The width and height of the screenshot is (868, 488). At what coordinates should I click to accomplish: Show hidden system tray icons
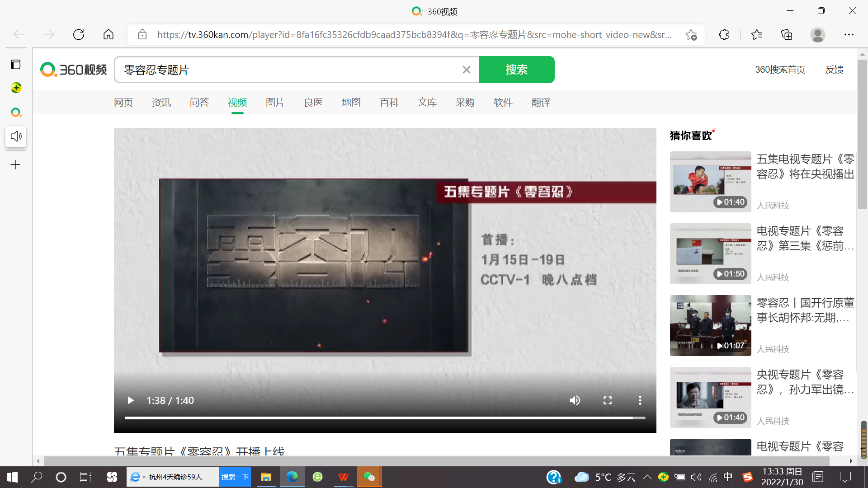(x=647, y=477)
